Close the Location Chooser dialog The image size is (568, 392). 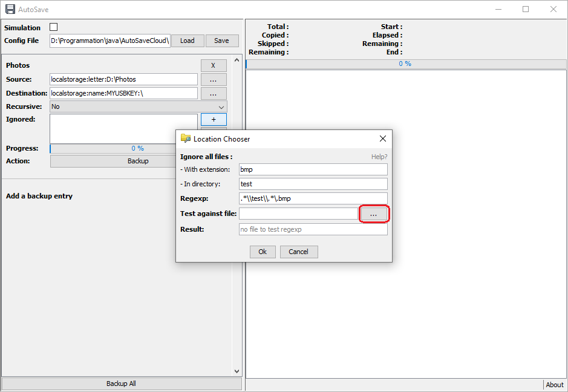click(382, 139)
